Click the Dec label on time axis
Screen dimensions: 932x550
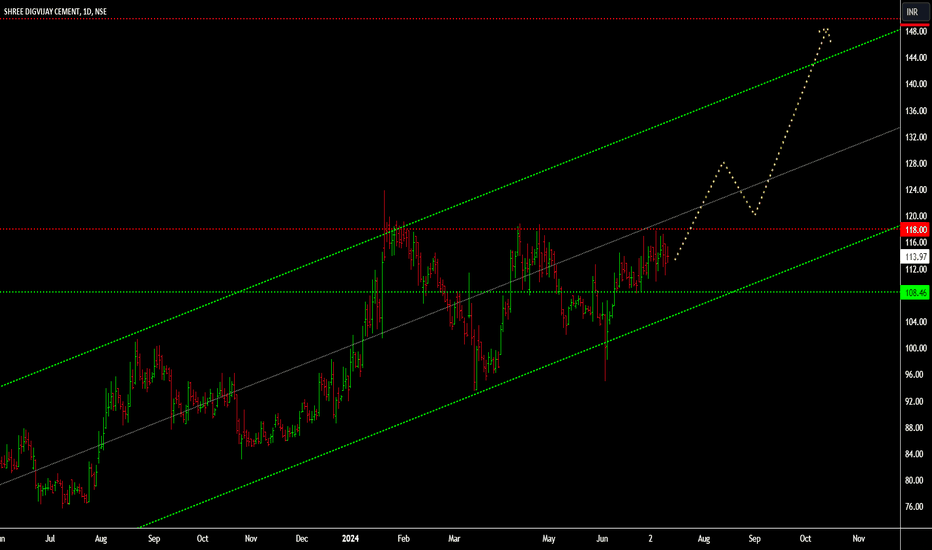pos(302,539)
